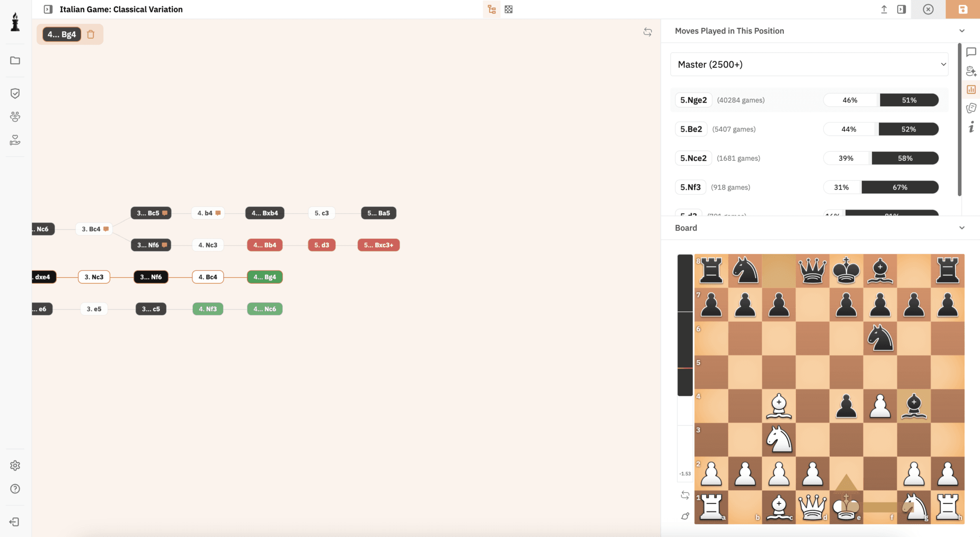980x537 pixels.
Task: Select tree node 4. Nc3
Action: coord(208,245)
